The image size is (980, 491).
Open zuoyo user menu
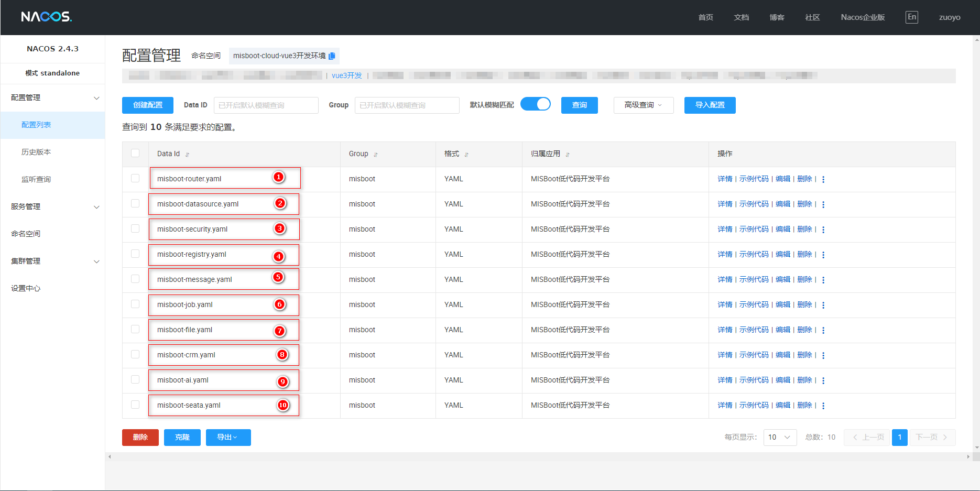950,17
